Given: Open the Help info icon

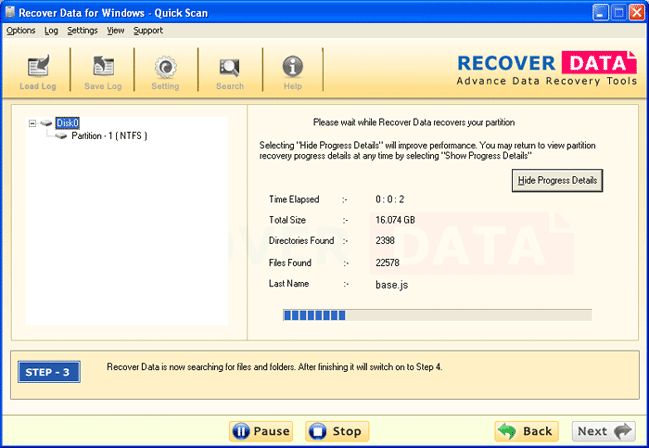Looking at the screenshot, I should click(x=293, y=66).
